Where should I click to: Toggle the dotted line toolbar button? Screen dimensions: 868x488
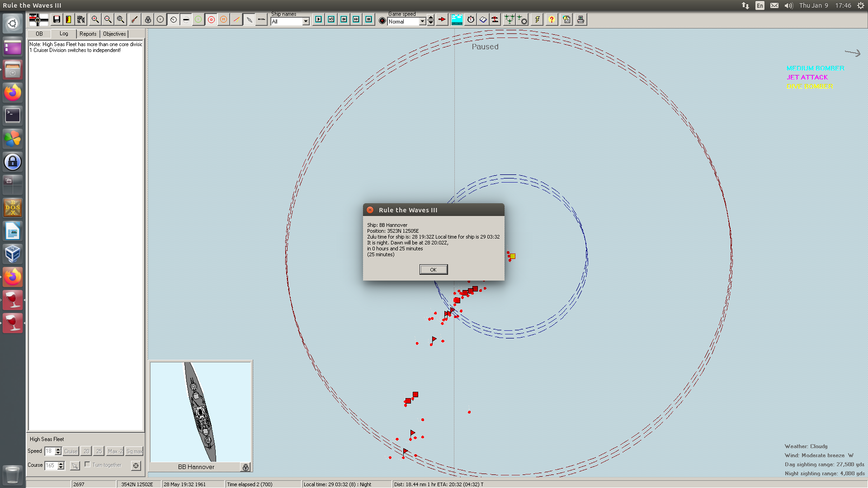pos(261,19)
